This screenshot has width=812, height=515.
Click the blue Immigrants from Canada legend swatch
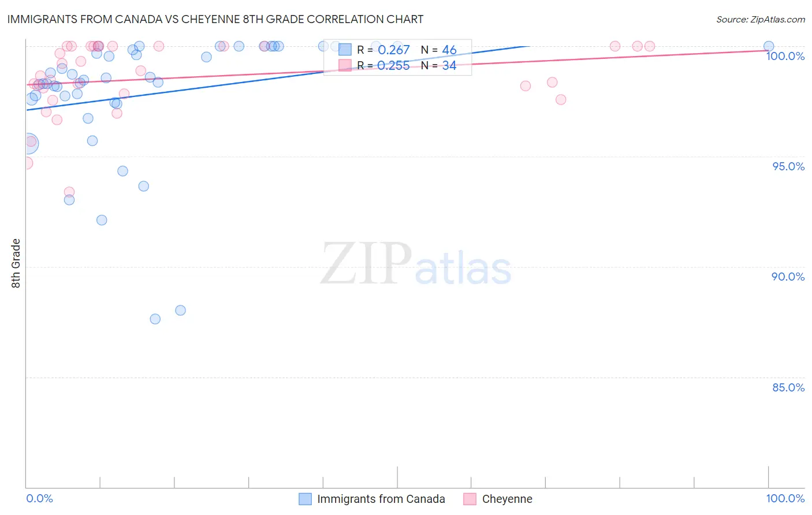pos(305,499)
